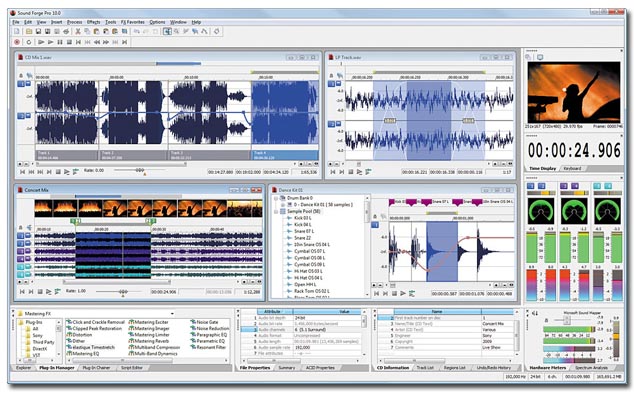
Task: Collapse the Sample Pool (58) node
Action: point(276,211)
